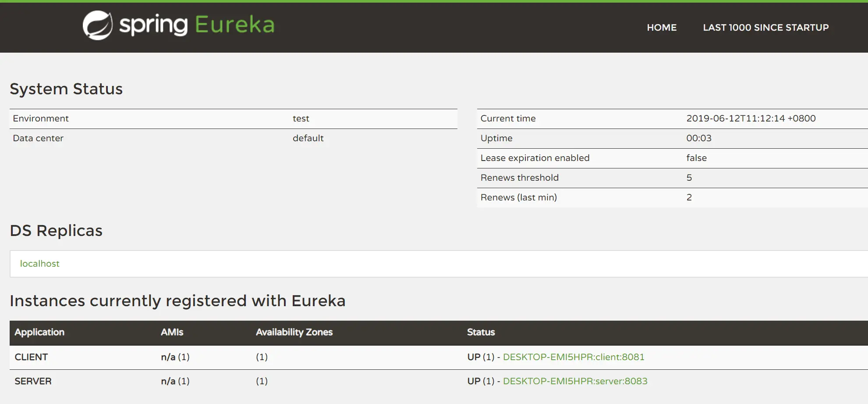Select the Environment value test
Image resolution: width=868 pixels, height=404 pixels.
point(301,118)
